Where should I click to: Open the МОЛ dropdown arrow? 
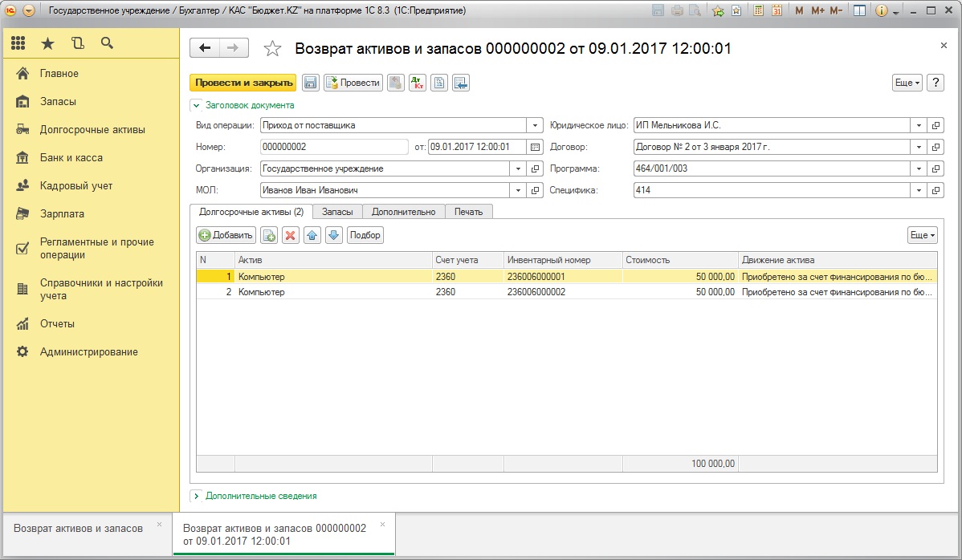click(518, 191)
